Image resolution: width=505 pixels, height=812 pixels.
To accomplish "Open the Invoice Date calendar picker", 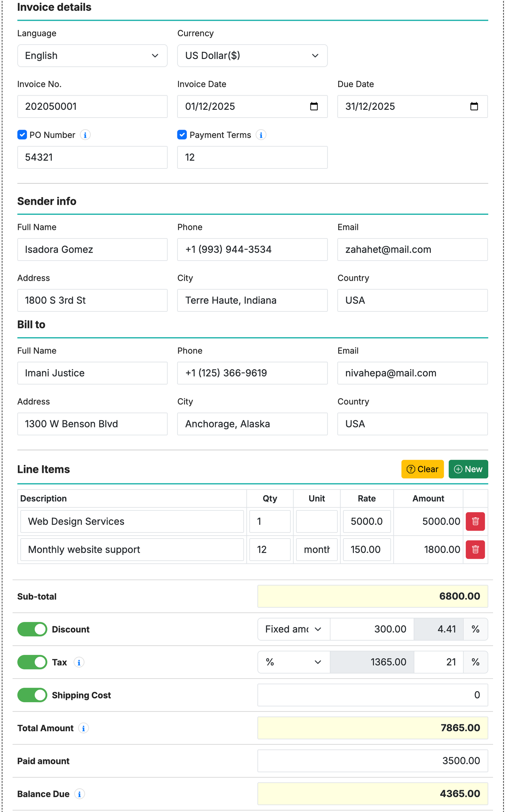I will coord(314,106).
